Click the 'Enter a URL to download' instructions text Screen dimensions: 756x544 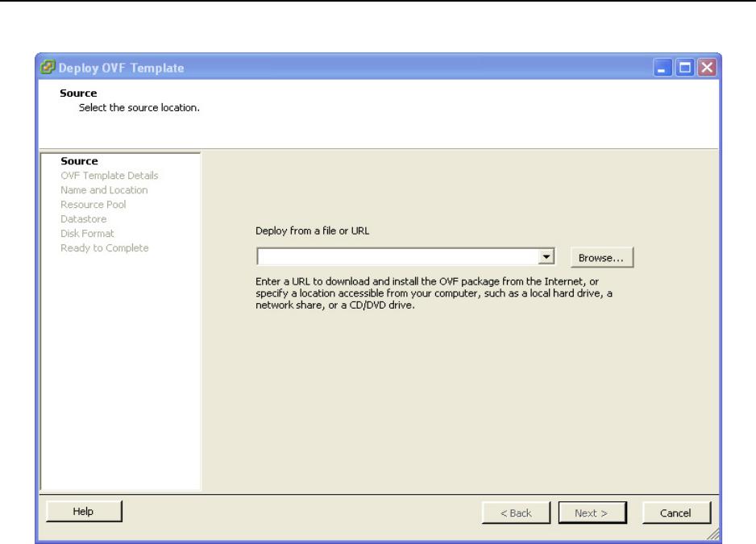[x=434, y=293]
